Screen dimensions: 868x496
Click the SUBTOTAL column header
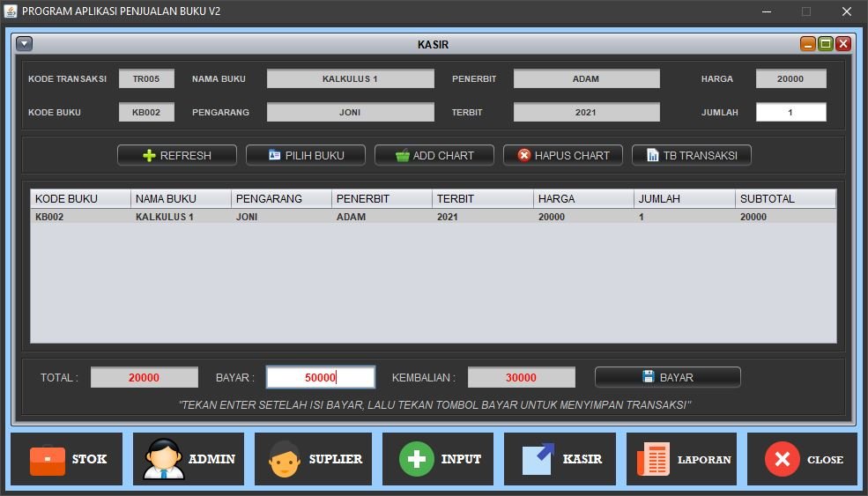785,199
